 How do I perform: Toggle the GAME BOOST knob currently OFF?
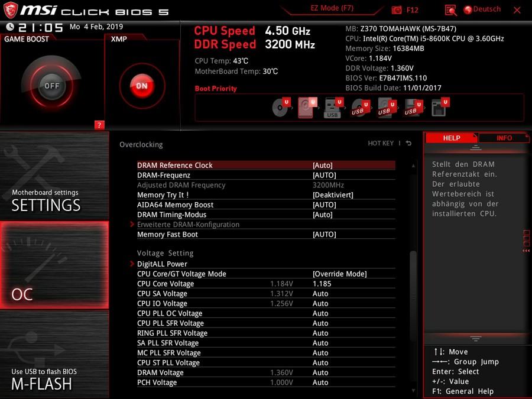(x=51, y=86)
